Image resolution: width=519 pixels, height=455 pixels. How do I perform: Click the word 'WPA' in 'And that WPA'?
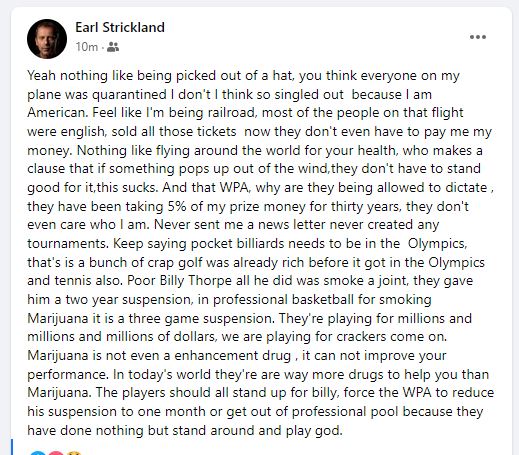coord(234,188)
